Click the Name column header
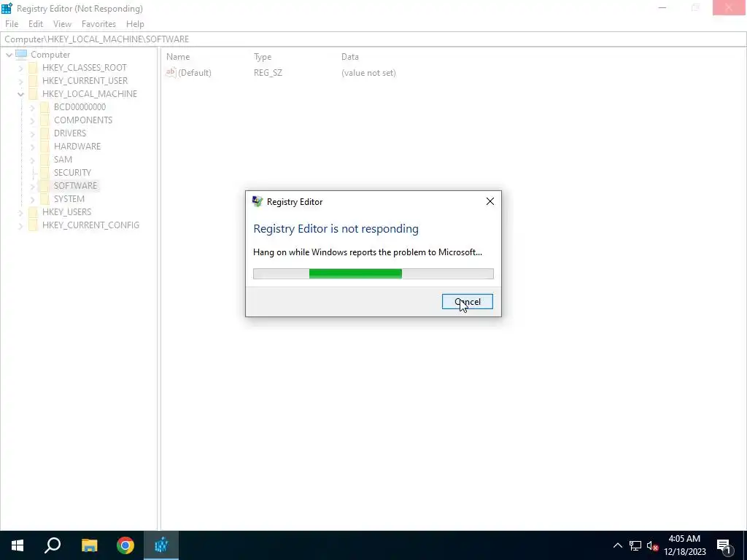The width and height of the screenshot is (747, 560). coord(178,57)
